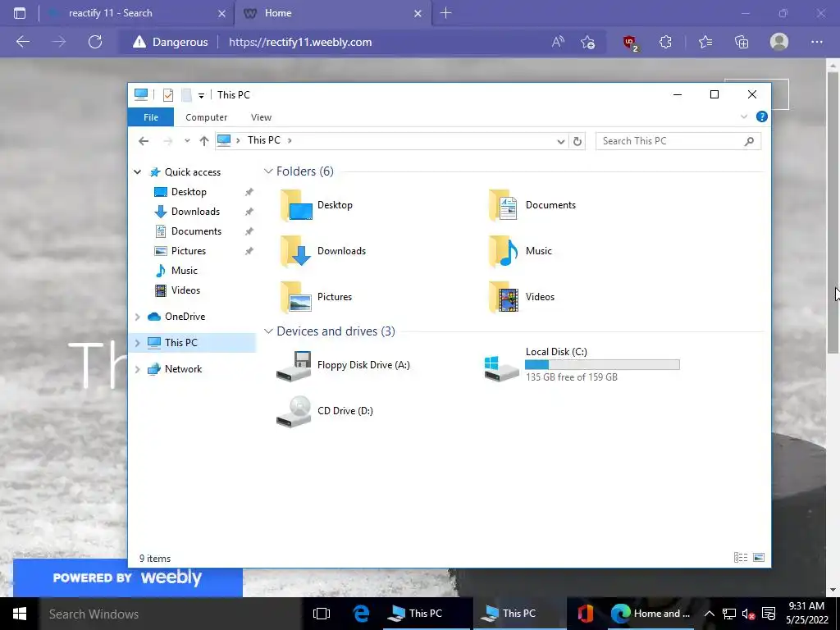The height and width of the screenshot is (630, 840).
Task: Open the Videos folder in Folders section
Action: click(x=521, y=297)
